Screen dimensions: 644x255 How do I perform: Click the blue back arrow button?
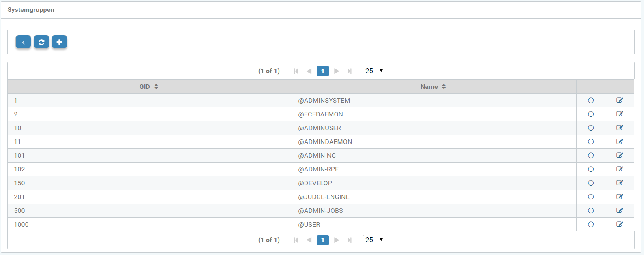[23, 42]
